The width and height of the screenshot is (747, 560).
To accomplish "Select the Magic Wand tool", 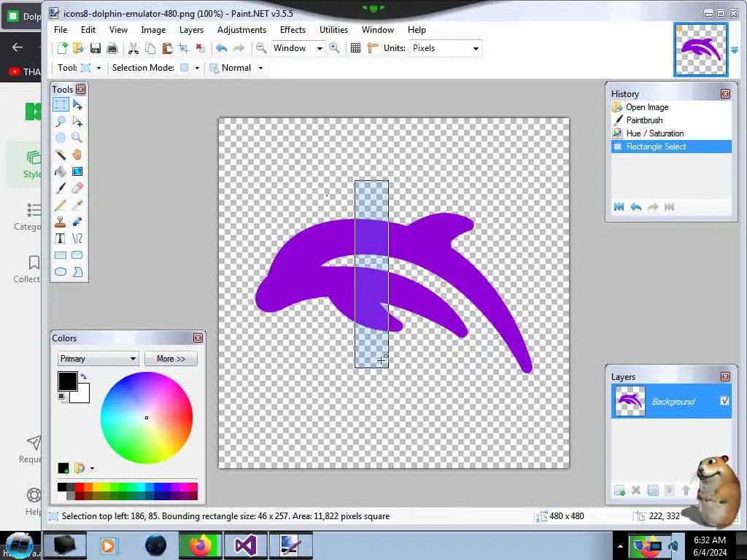I will (x=61, y=155).
